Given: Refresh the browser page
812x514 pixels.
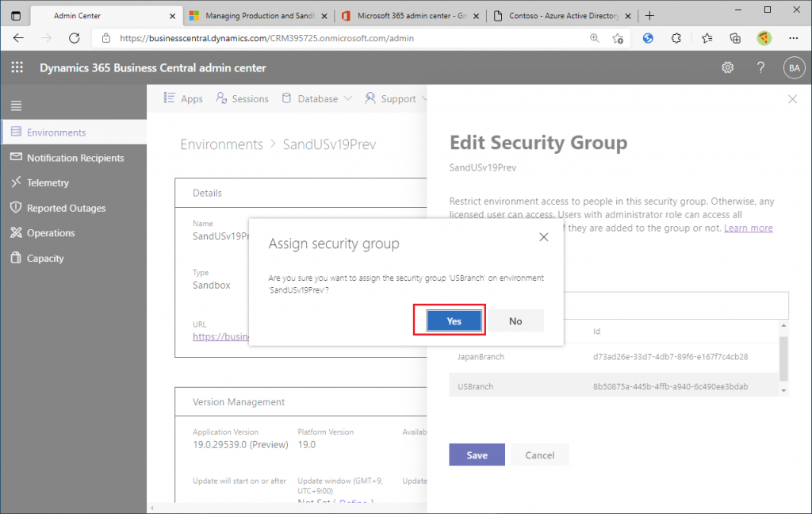Looking at the screenshot, I should 74,38.
